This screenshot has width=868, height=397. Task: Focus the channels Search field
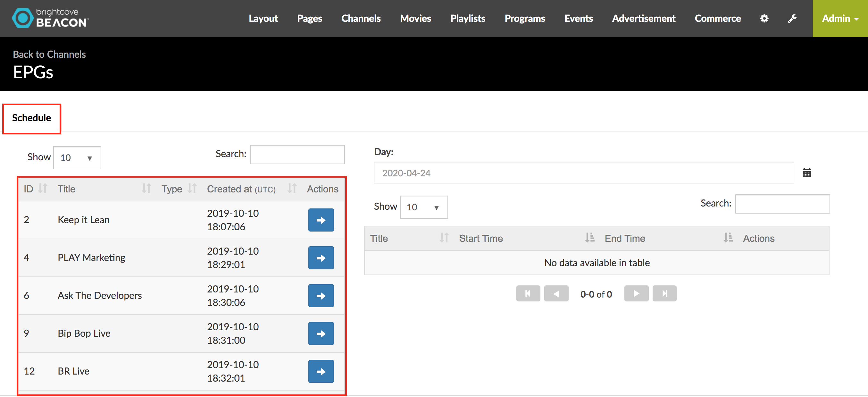tap(297, 154)
